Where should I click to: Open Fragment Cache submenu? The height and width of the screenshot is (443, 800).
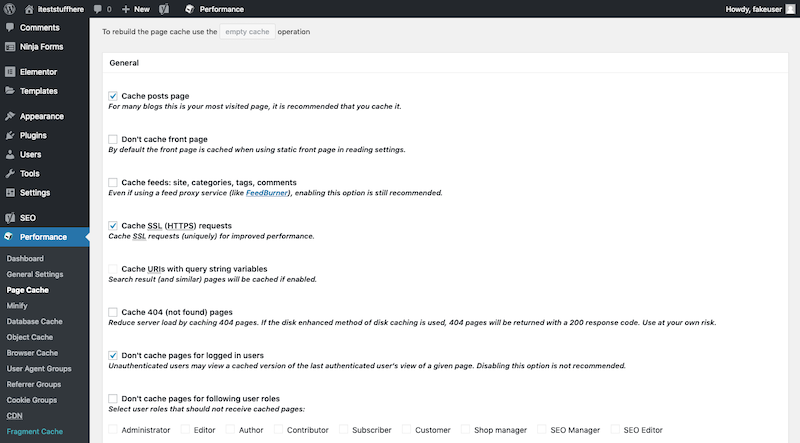tap(35, 432)
